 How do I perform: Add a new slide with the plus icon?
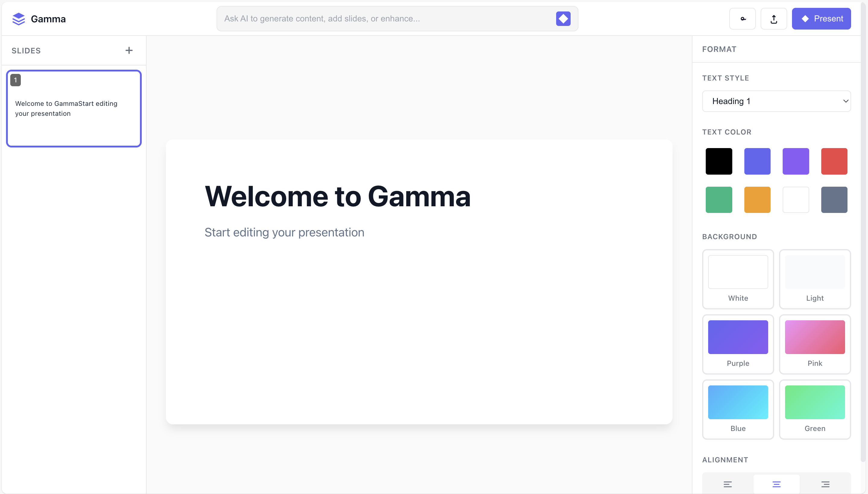pyautogui.click(x=128, y=50)
